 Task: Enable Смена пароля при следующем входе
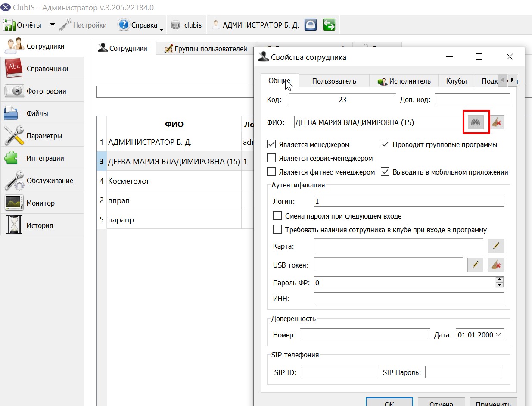[277, 216]
